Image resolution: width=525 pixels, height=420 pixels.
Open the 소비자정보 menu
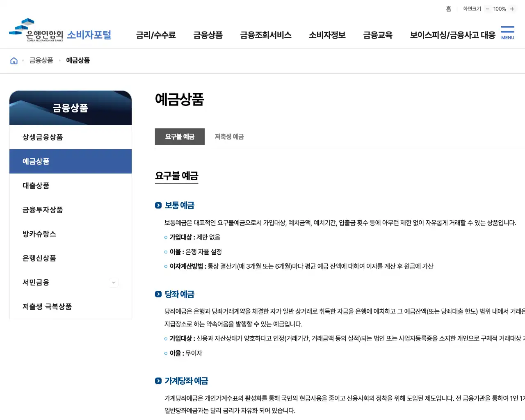tap(327, 35)
